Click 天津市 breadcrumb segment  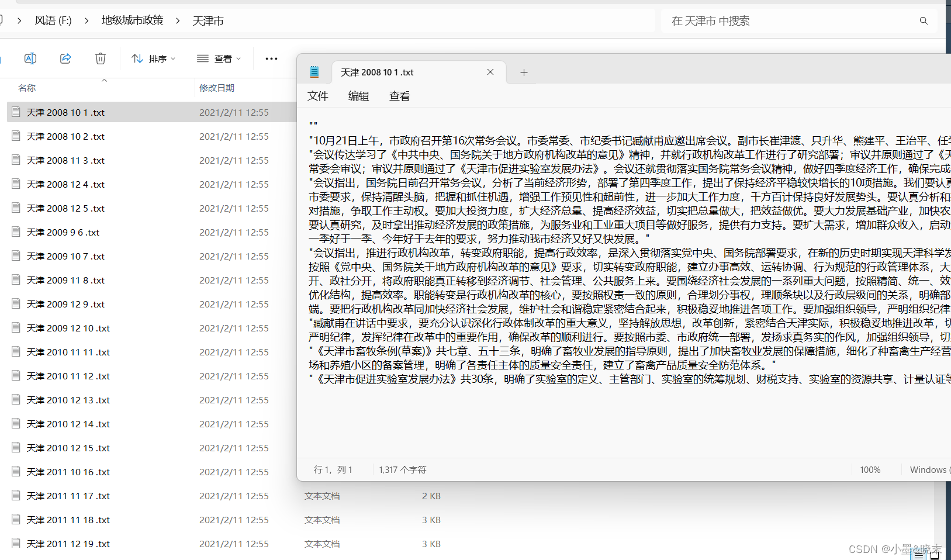coord(208,21)
